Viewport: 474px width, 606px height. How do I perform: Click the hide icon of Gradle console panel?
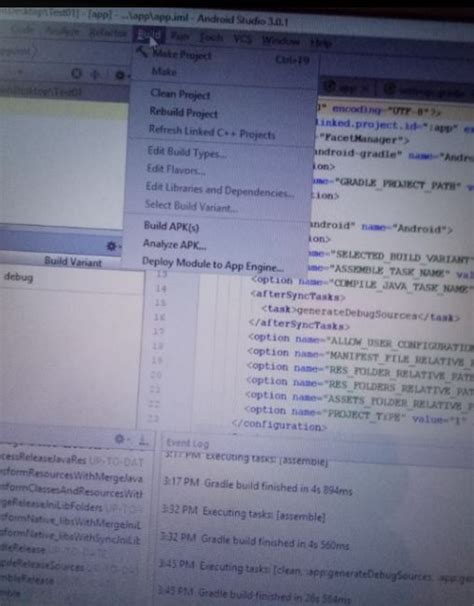[x=143, y=440]
